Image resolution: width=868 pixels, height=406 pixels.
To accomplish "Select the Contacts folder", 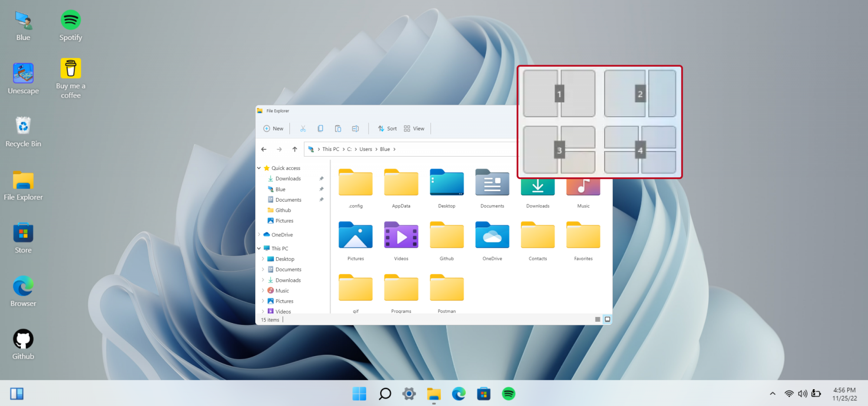I will 538,241.
